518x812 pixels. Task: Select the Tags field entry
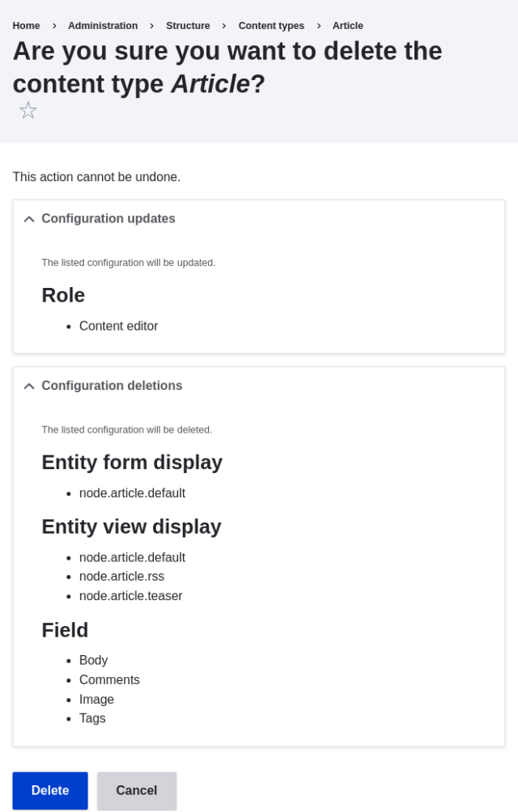tap(92, 718)
